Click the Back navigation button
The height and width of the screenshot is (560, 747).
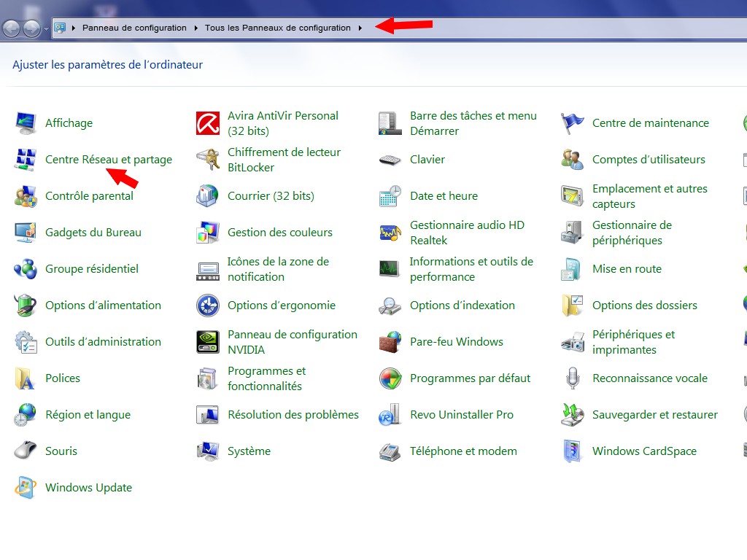tap(12, 28)
